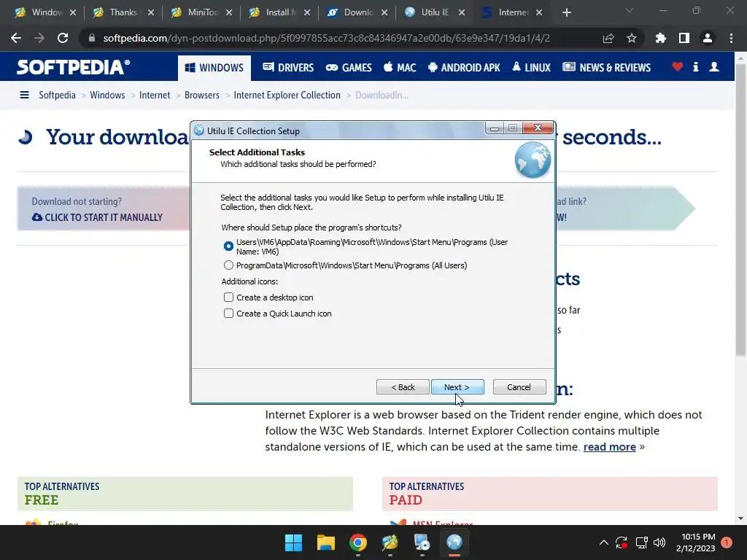Image resolution: width=747 pixels, height=560 pixels.
Task: Click the Internet breadcrumb link
Action: pos(155,96)
